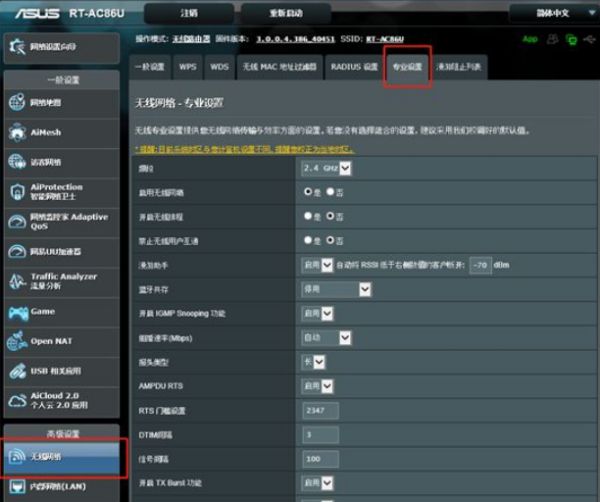
Task: Open Adaptive QoS settings
Action: click(x=60, y=221)
